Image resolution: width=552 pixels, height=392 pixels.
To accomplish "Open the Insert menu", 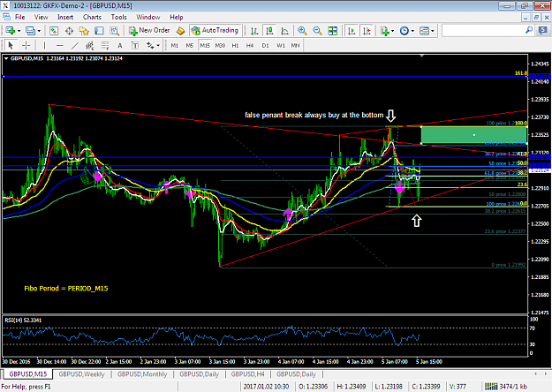I will pyautogui.click(x=65, y=17).
